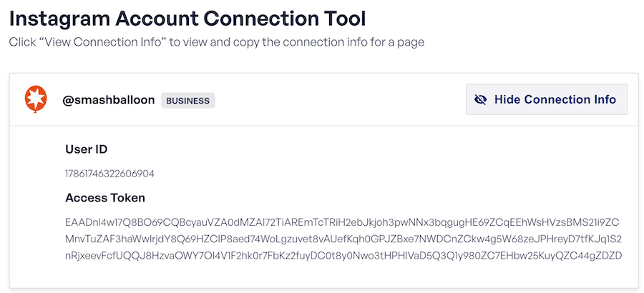644x293 pixels.
Task: Select the @smashballoon account handle
Action: [109, 100]
